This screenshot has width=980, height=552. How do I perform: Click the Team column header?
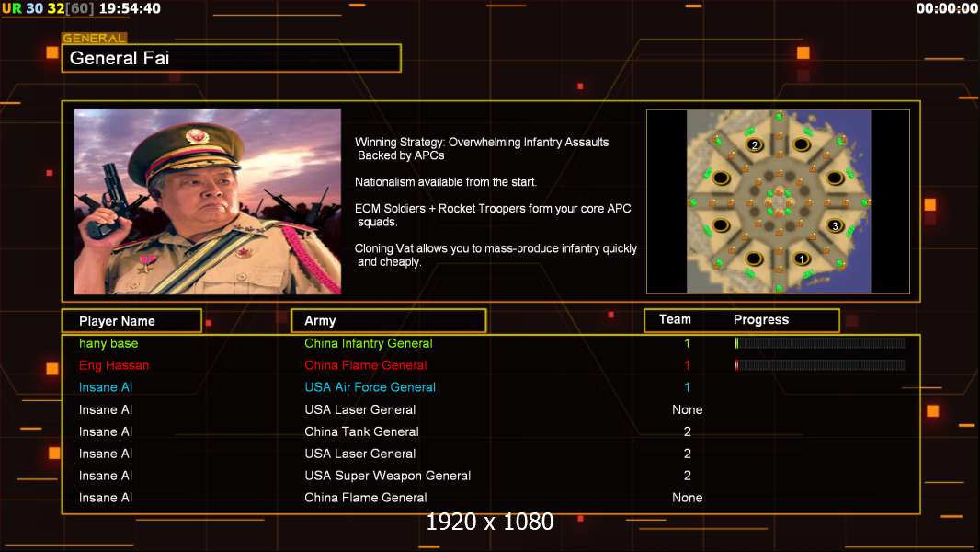click(675, 319)
